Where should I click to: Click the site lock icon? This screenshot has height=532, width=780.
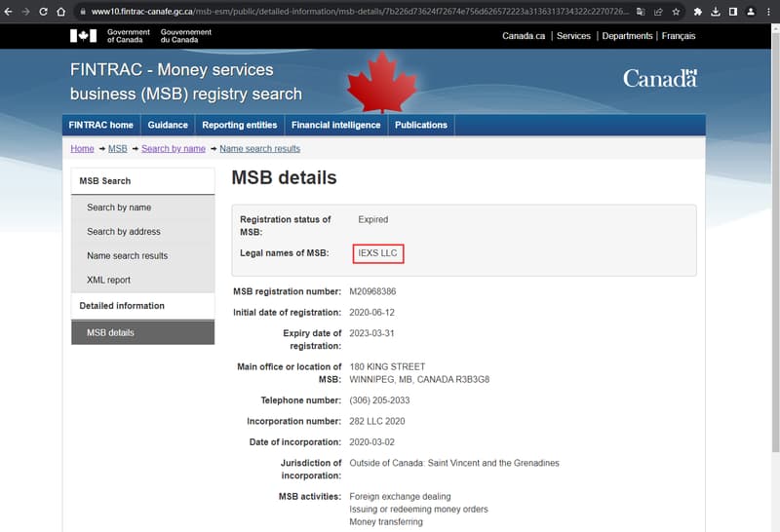(83, 12)
